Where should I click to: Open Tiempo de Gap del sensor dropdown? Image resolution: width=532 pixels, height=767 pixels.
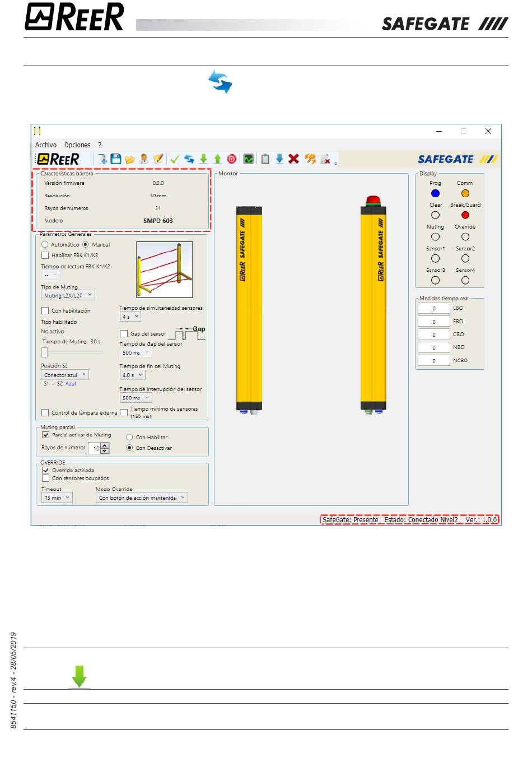(x=136, y=352)
